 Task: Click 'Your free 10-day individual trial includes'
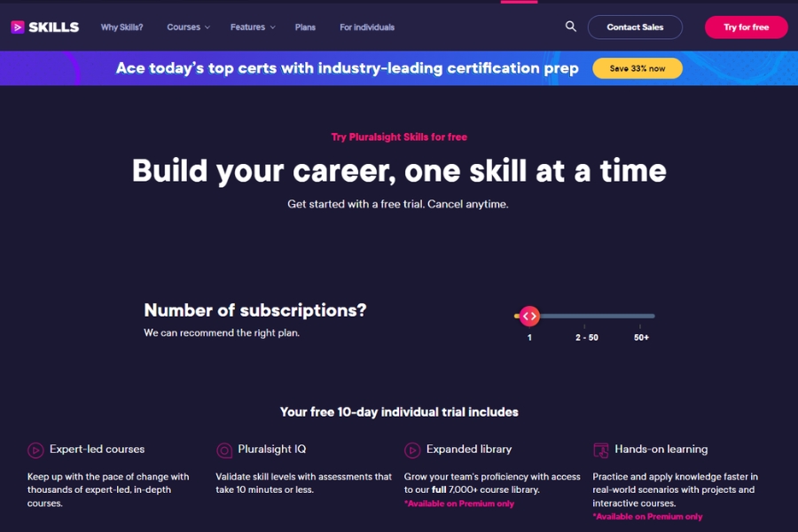[x=399, y=411]
